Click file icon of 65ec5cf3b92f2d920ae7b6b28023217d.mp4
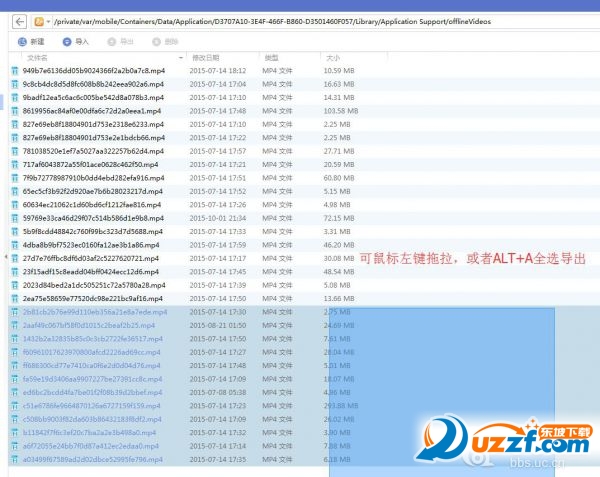Screen dimensions: 600x477 [x=15, y=191]
